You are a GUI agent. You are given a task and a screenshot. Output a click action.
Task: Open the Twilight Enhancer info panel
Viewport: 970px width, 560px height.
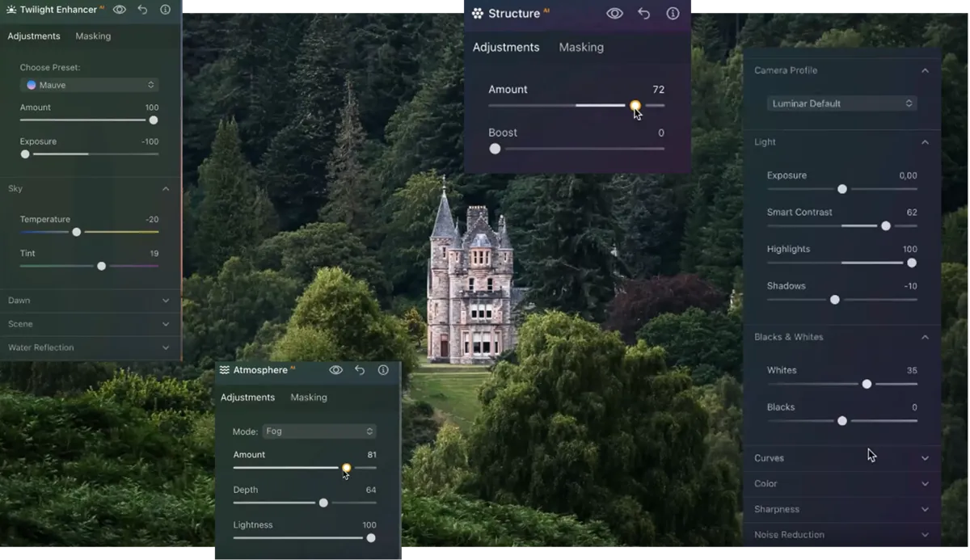[166, 10]
